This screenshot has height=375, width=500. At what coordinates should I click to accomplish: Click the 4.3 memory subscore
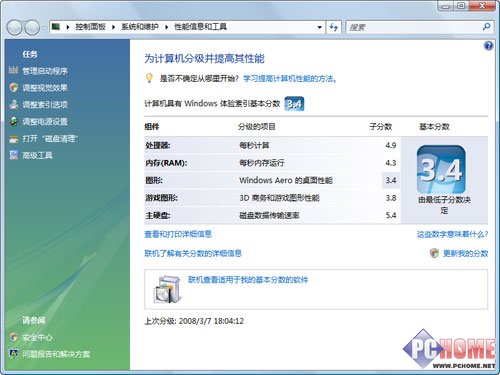[391, 163]
